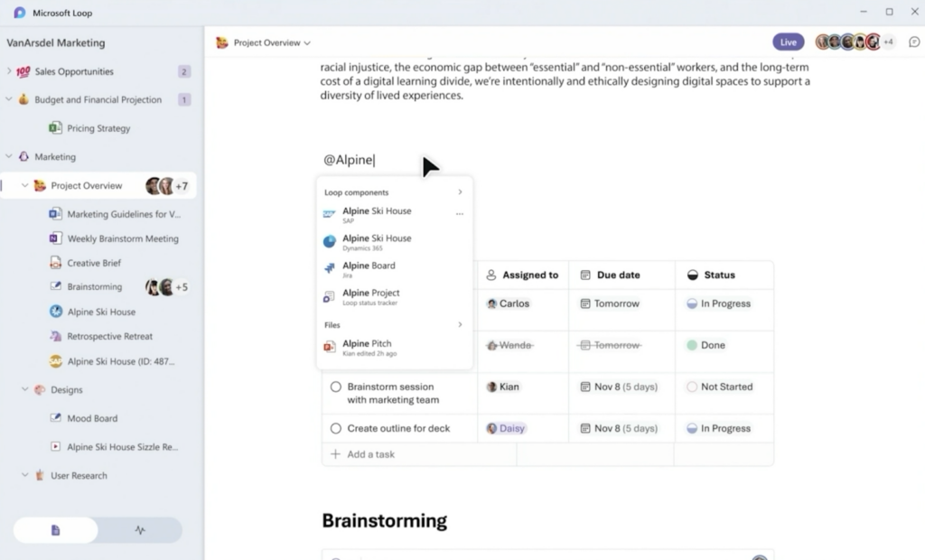Click the Microsoft Loop logo in title bar
This screenshot has width=925, height=560.
(x=20, y=13)
